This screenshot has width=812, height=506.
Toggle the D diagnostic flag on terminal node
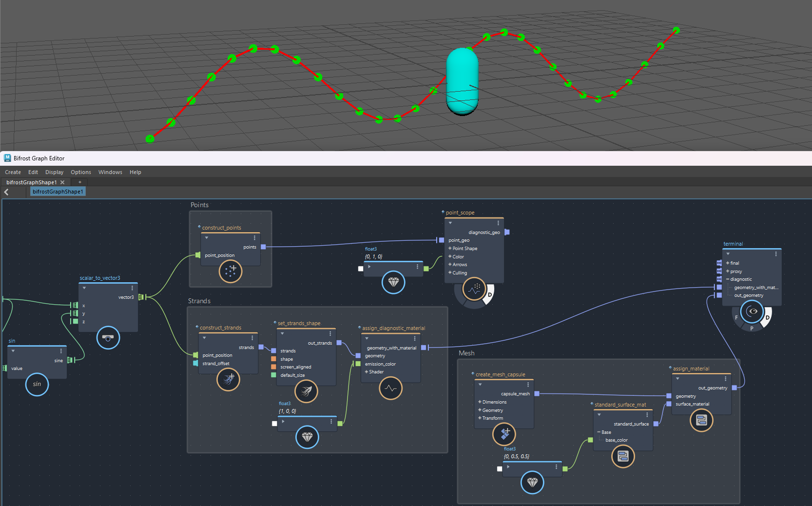click(768, 317)
